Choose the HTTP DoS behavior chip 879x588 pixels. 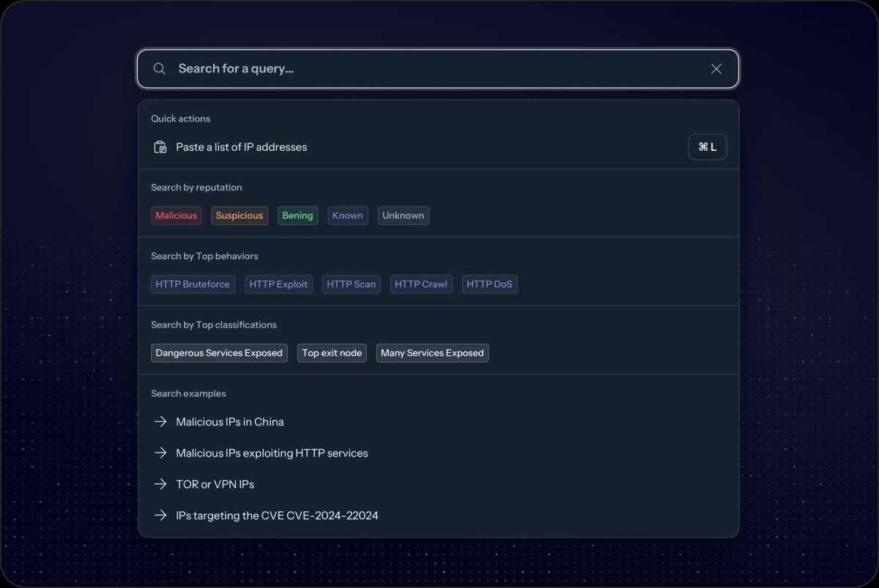[x=489, y=284]
